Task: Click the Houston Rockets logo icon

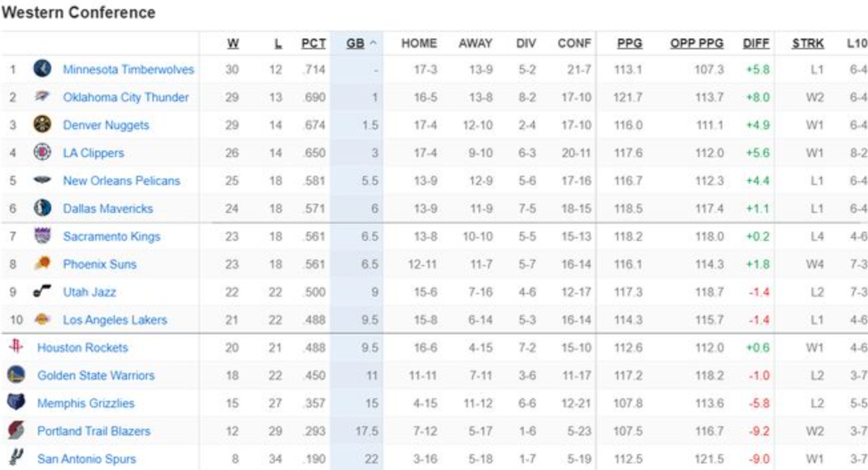Action: click(16, 347)
